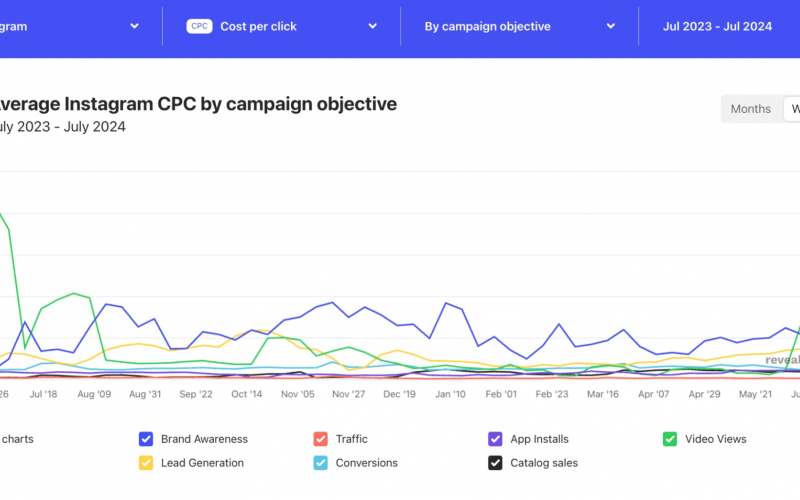800x500 pixels.
Task: Click the Oct '14 x-axis label
Action: tap(245, 395)
